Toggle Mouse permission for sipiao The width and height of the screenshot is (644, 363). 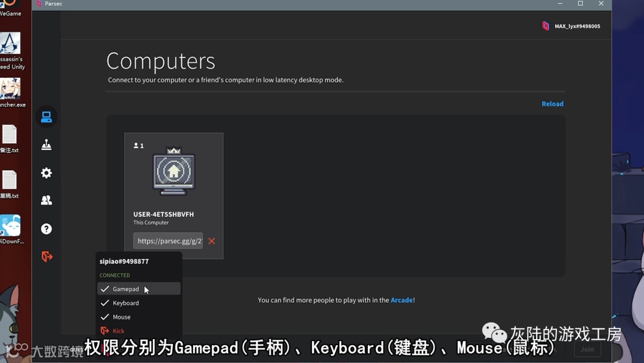click(x=139, y=317)
